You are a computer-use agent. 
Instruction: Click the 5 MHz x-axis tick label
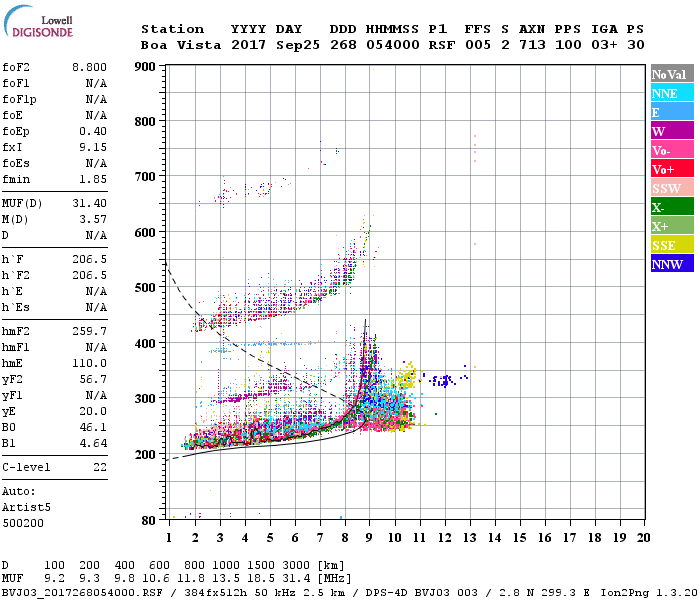point(269,538)
